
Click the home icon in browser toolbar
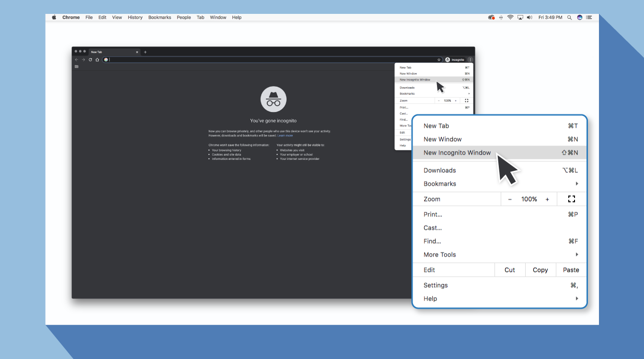pyautogui.click(x=97, y=60)
